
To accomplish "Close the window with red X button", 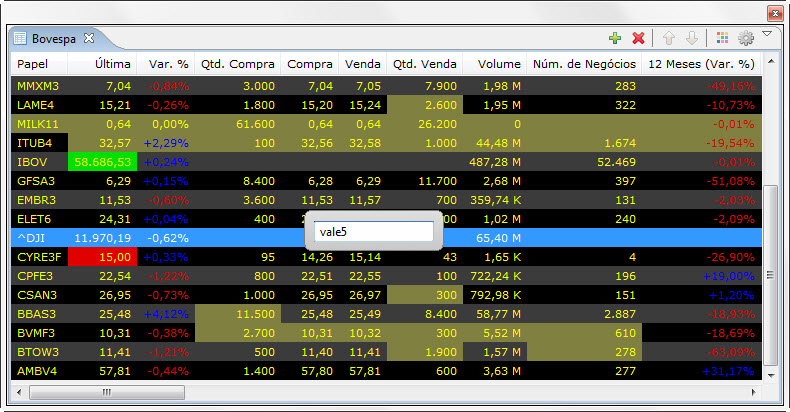I will tap(774, 13).
